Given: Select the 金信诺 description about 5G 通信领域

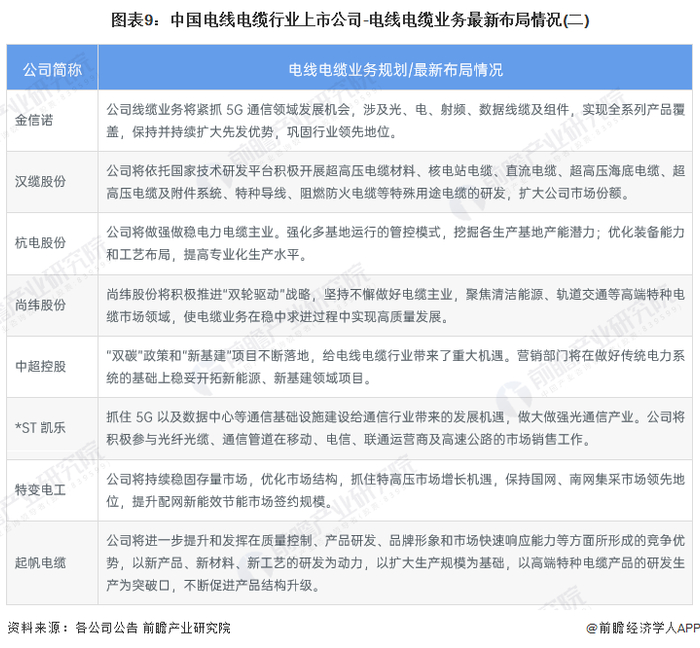Looking at the screenshot, I should point(396,120).
